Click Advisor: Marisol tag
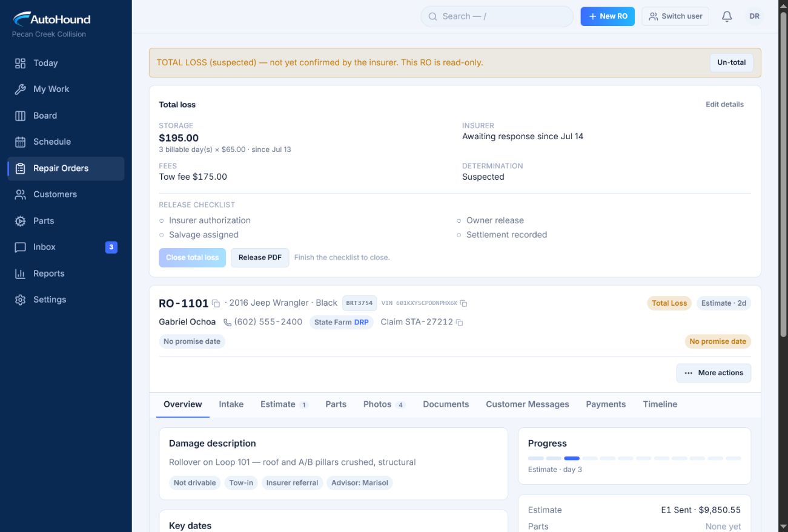788x532 pixels. click(x=360, y=482)
